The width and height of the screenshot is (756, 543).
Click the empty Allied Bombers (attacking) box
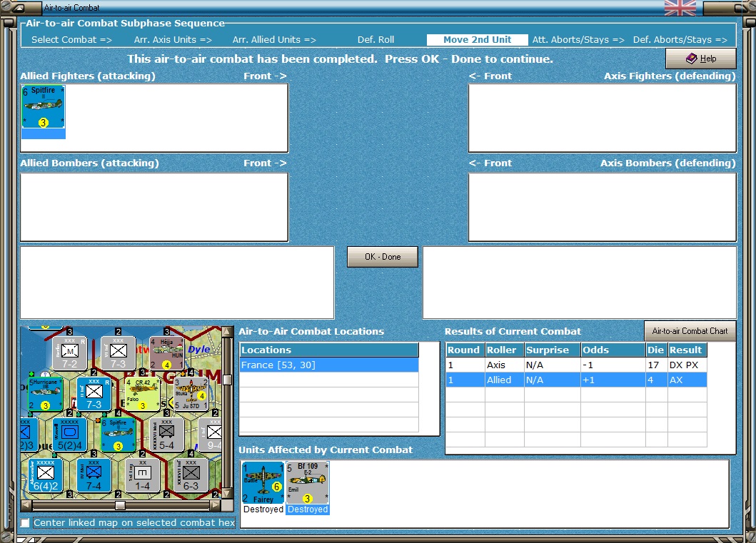pyautogui.click(x=154, y=207)
